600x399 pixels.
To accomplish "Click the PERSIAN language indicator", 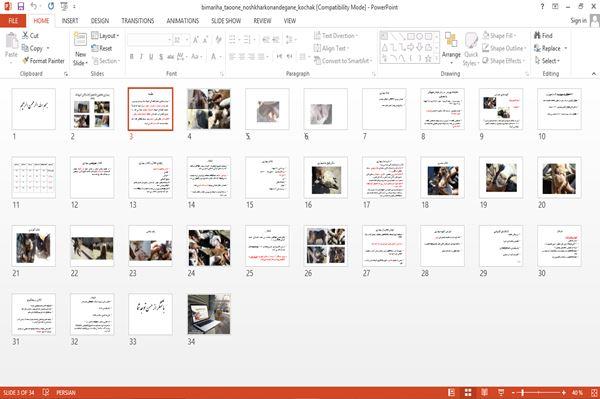I will click(x=66, y=392).
